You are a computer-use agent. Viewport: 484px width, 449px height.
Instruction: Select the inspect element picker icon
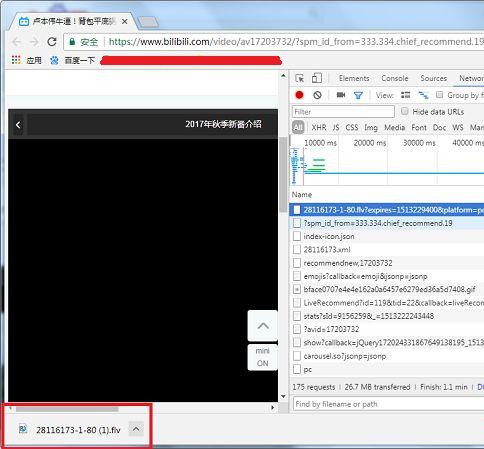click(299, 78)
